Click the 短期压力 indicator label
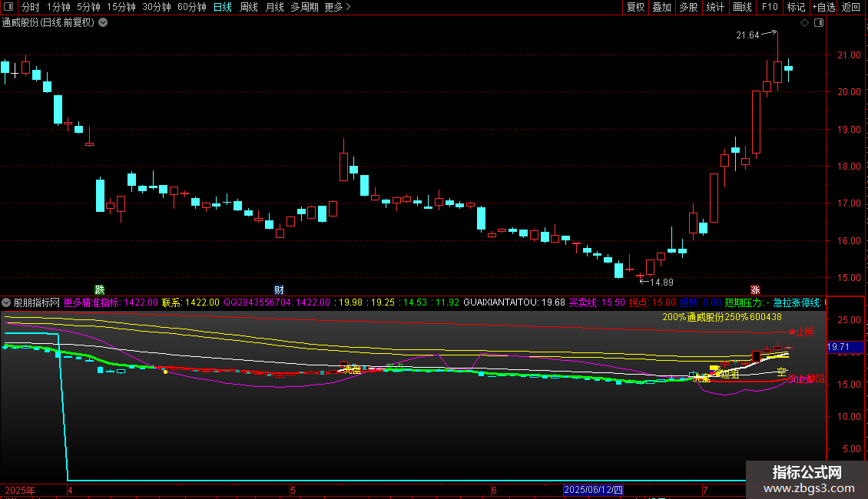The image size is (868, 499). click(747, 302)
